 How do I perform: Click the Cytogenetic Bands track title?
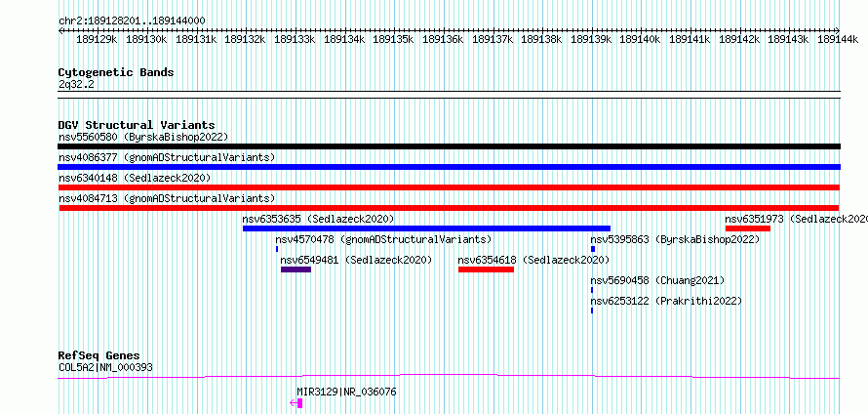click(x=116, y=72)
